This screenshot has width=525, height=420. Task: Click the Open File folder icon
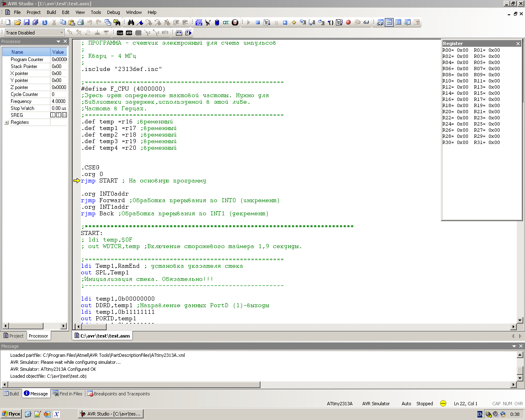pyautogui.click(x=18, y=23)
